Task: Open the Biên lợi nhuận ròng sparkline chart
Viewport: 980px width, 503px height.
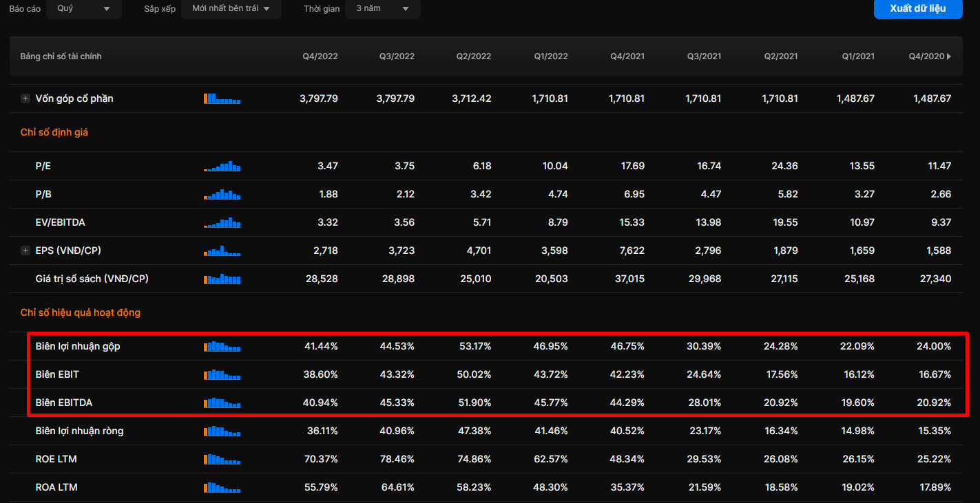Action: [222, 431]
